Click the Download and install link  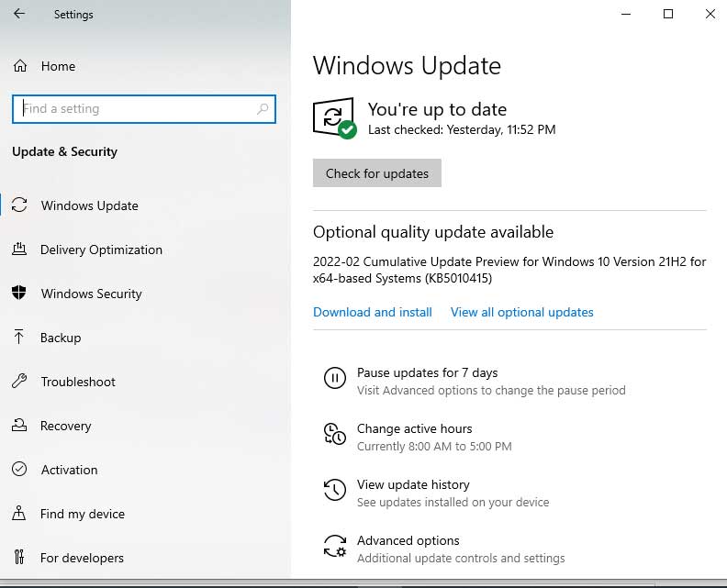tap(373, 312)
